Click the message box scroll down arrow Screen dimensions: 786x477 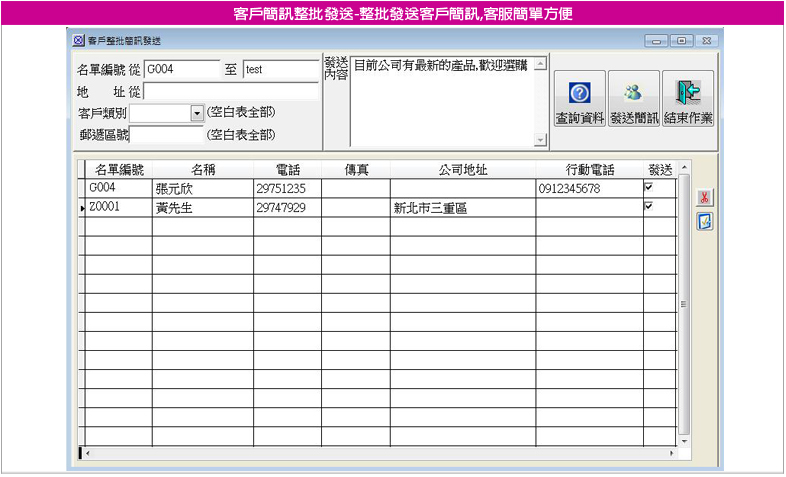click(x=541, y=141)
